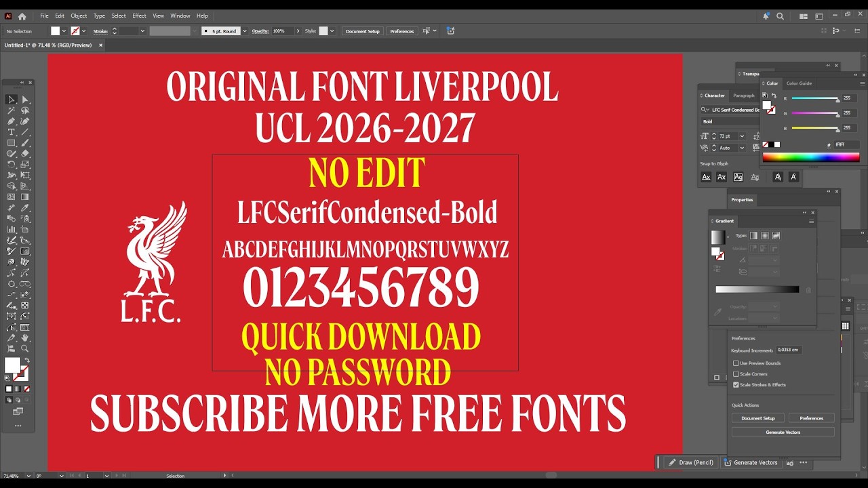Select the Eyedropper tool
868x488 pixels.
point(25,207)
